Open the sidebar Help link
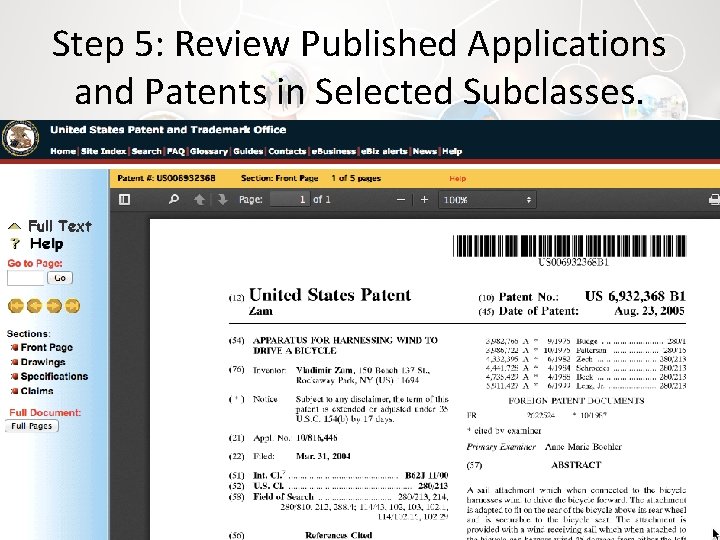This screenshot has height=540, width=720. 46,244
